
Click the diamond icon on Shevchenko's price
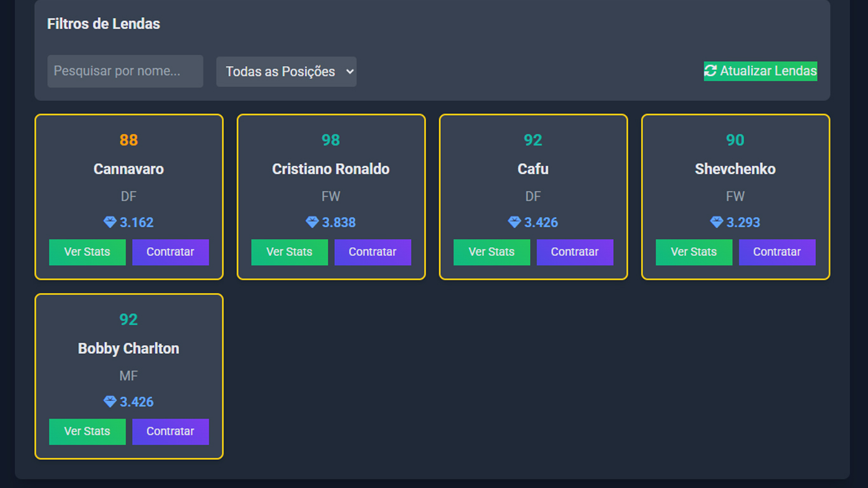(717, 222)
